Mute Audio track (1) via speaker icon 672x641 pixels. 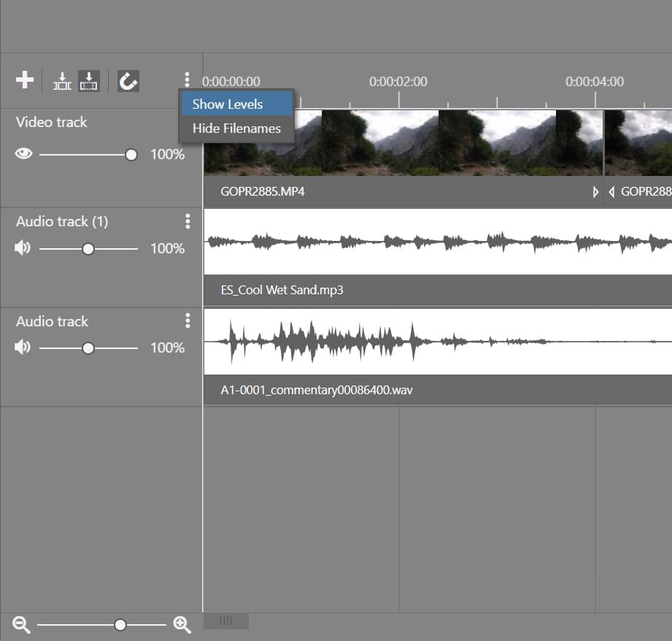tap(23, 247)
